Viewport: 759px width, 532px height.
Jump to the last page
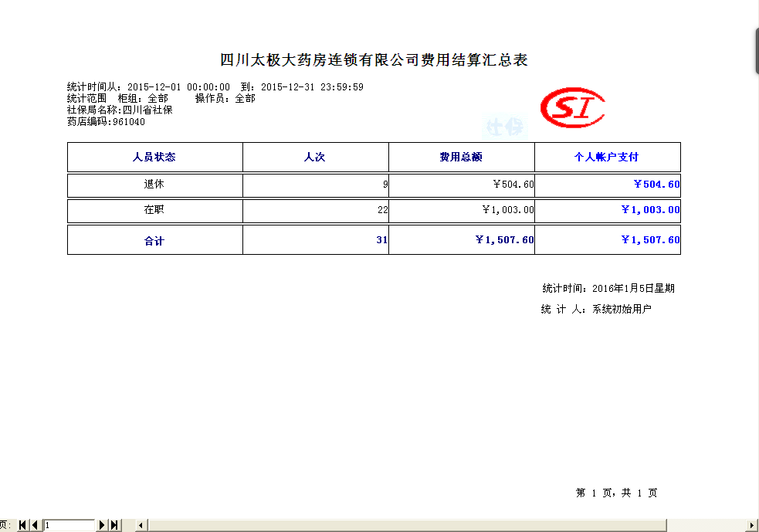(x=114, y=525)
